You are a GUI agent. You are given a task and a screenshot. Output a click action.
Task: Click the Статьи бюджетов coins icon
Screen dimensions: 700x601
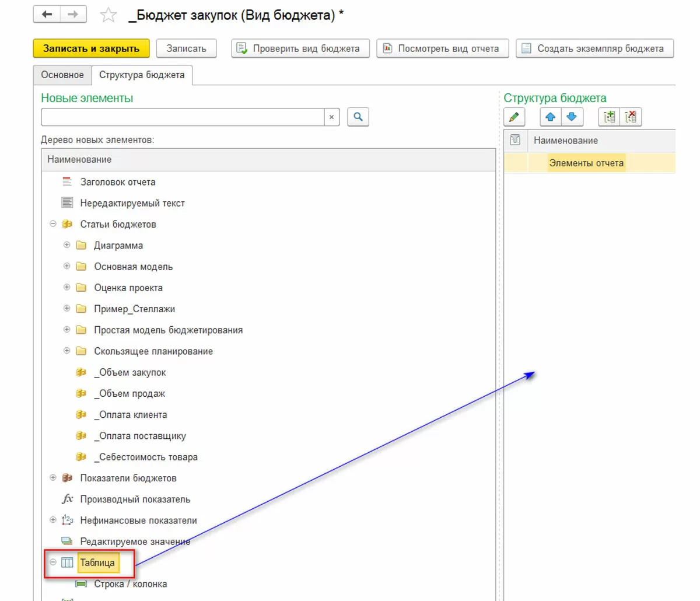(67, 224)
